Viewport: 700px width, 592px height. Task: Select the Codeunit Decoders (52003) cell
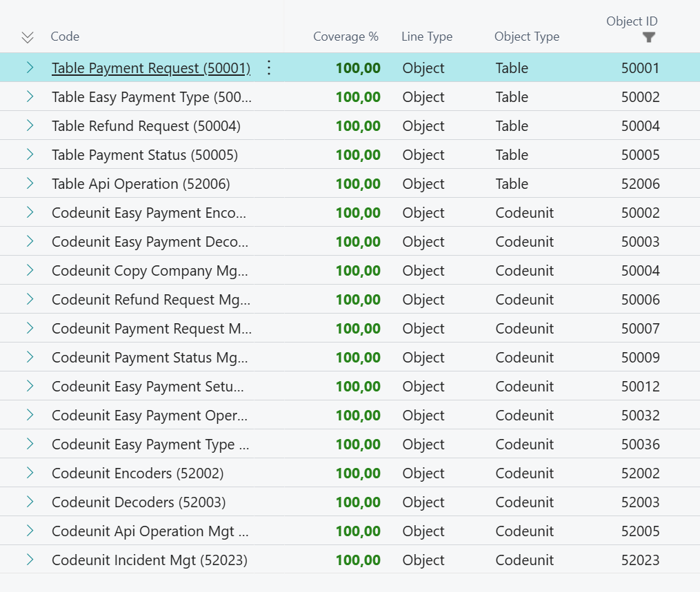[x=139, y=502]
